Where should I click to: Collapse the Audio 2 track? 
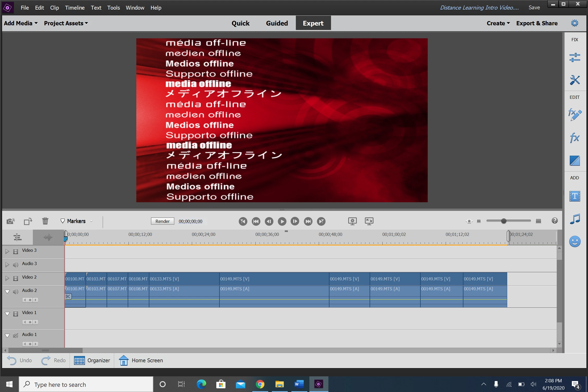(x=7, y=291)
